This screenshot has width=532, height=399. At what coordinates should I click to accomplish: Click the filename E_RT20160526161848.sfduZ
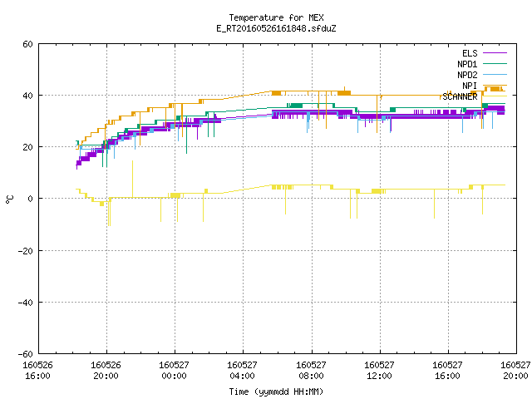(276, 28)
